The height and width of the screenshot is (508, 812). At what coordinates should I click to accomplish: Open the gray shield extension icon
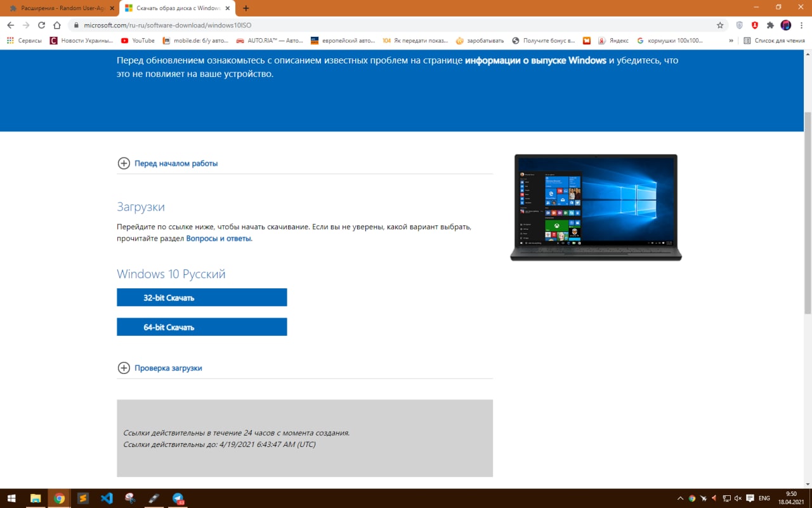[740, 25]
